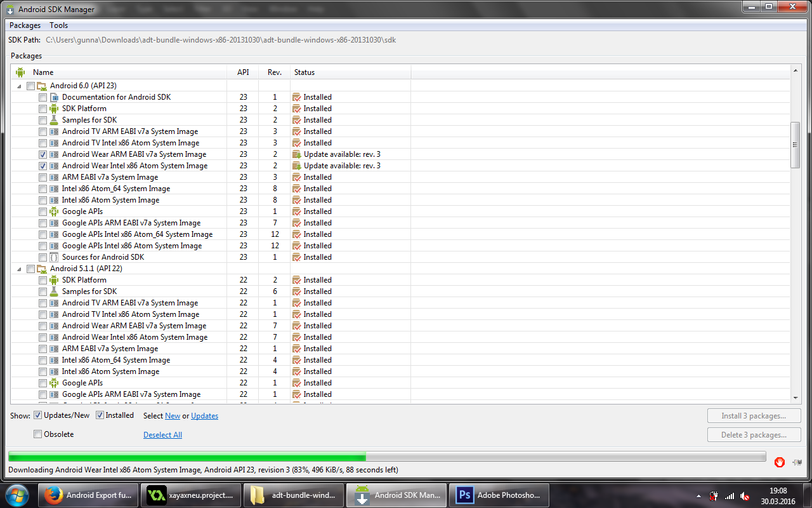This screenshot has height=508, width=812.
Task: Click the Deselect All link
Action: tap(162, 435)
